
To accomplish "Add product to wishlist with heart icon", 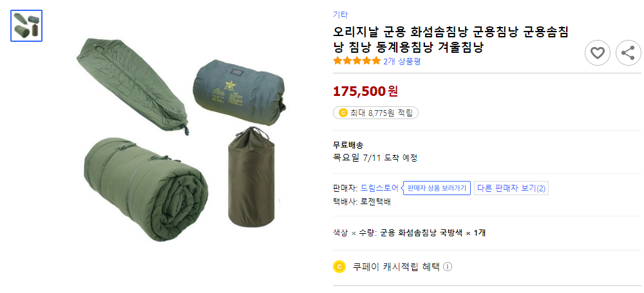I will point(598,53).
